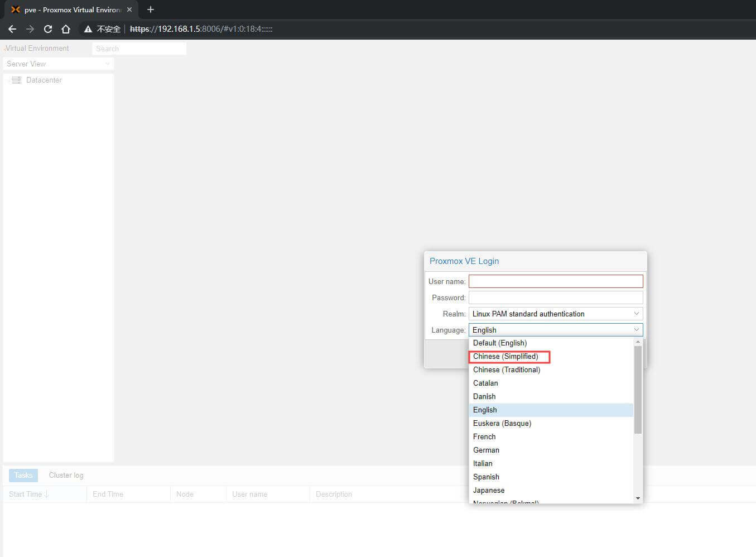Reload the page with refresh icon
The image size is (756, 557).
(x=48, y=29)
